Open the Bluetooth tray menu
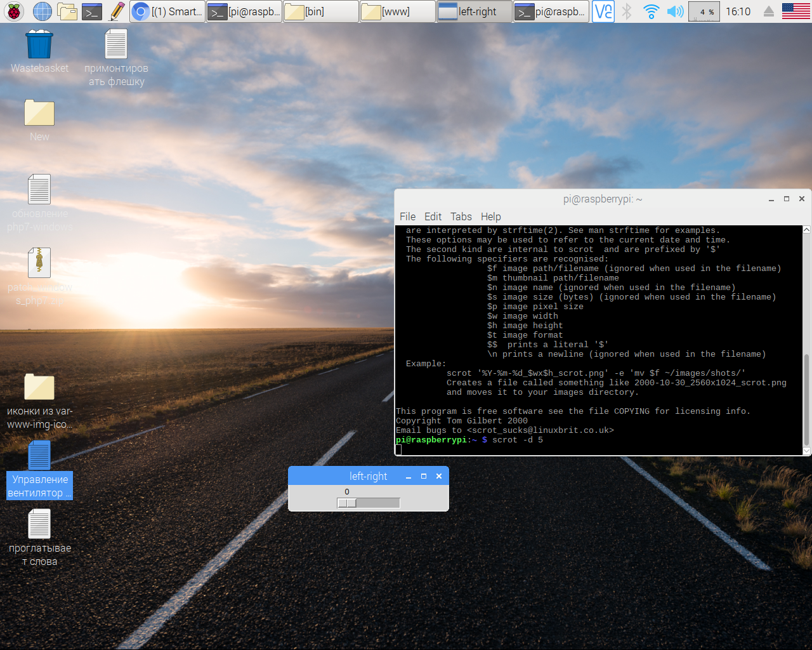This screenshot has height=650, width=812. (627, 11)
